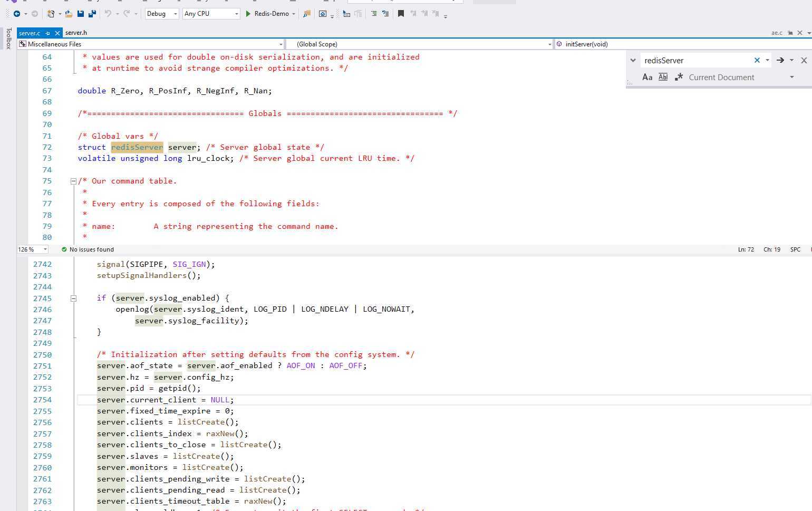Redo the last undone edit
The image size is (812, 511).
pos(127,14)
